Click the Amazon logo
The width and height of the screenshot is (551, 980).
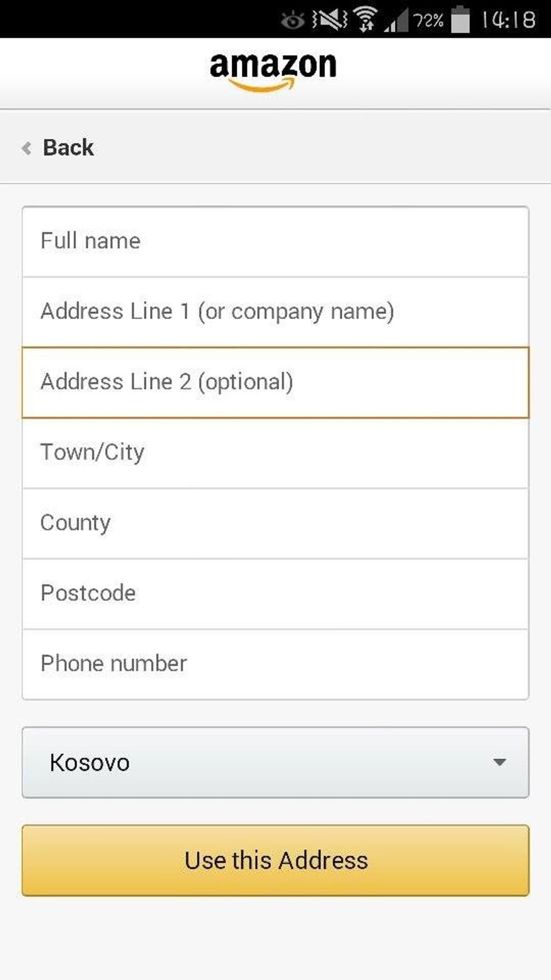(273, 71)
